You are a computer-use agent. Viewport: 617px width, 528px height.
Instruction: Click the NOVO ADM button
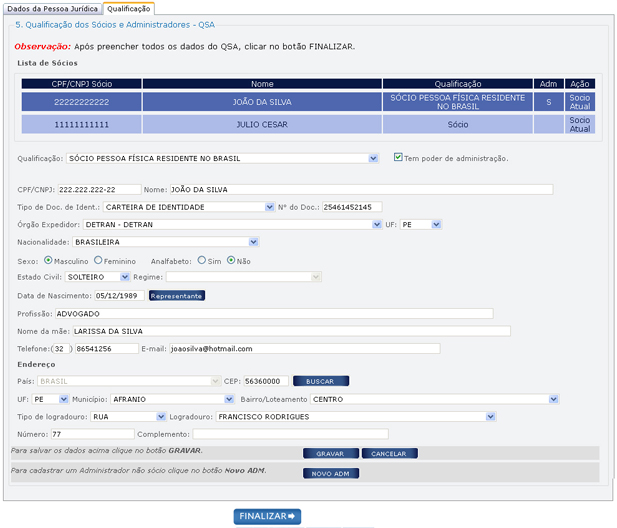(x=329, y=473)
